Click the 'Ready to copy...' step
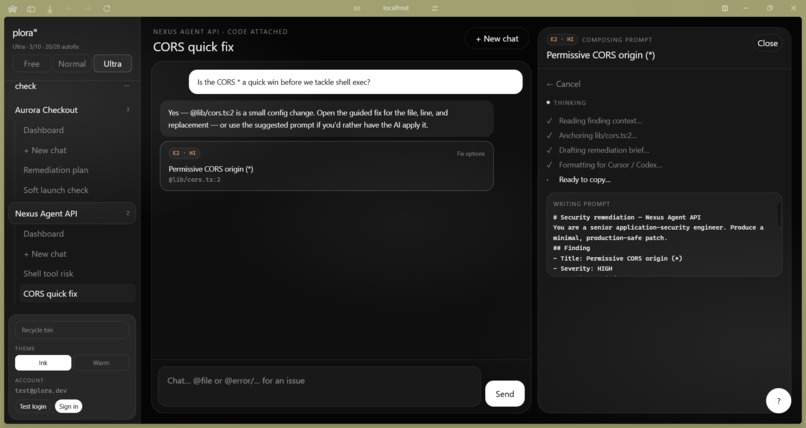This screenshot has height=428, width=806. (584, 180)
